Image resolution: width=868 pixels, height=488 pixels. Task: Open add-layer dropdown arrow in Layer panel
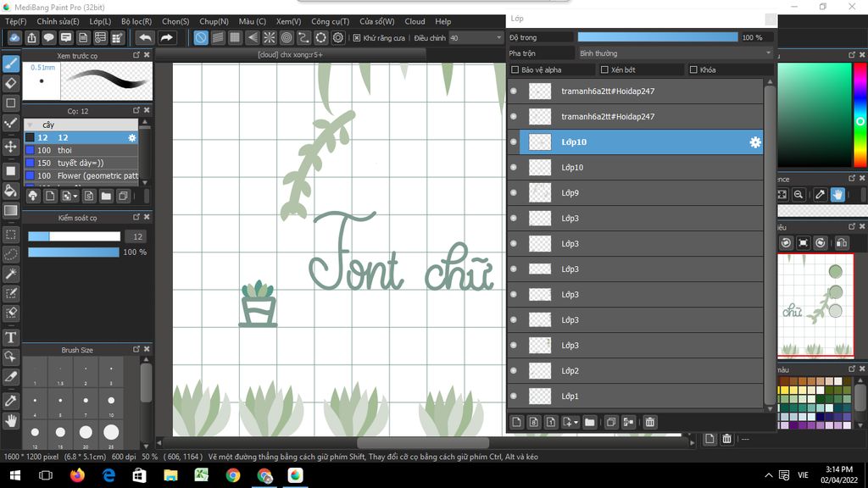pos(576,423)
